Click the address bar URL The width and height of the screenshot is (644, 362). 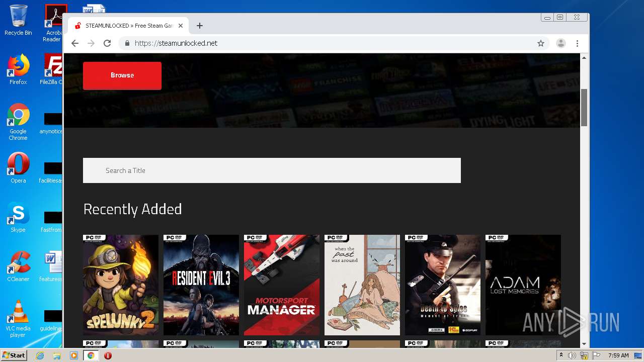point(176,43)
